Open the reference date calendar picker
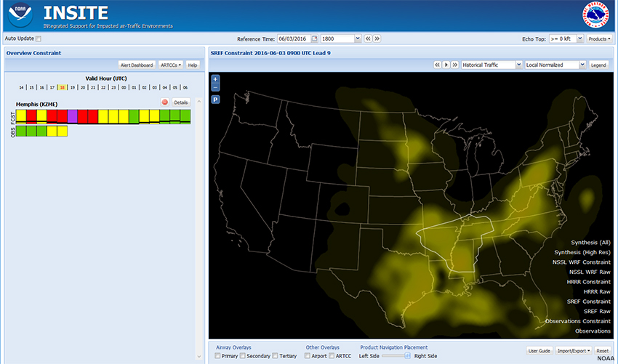Viewport: 618px width, 364px height. pyautogui.click(x=315, y=39)
